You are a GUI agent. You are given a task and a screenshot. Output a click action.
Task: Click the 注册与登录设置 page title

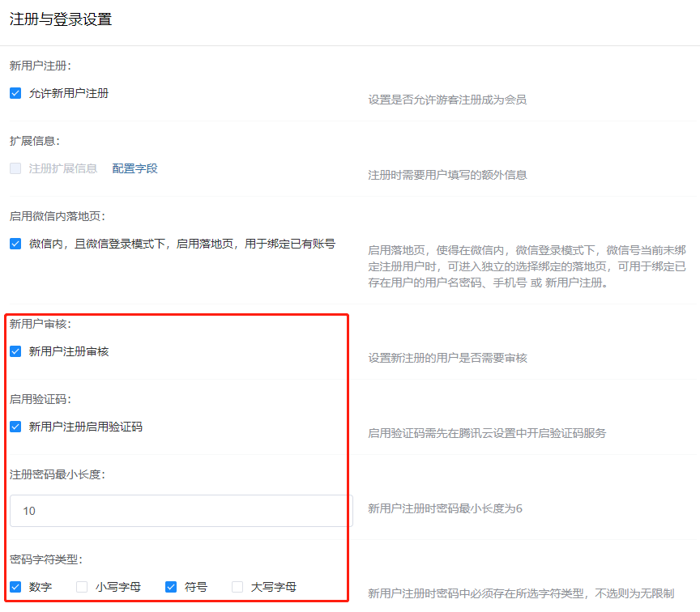coord(61,19)
